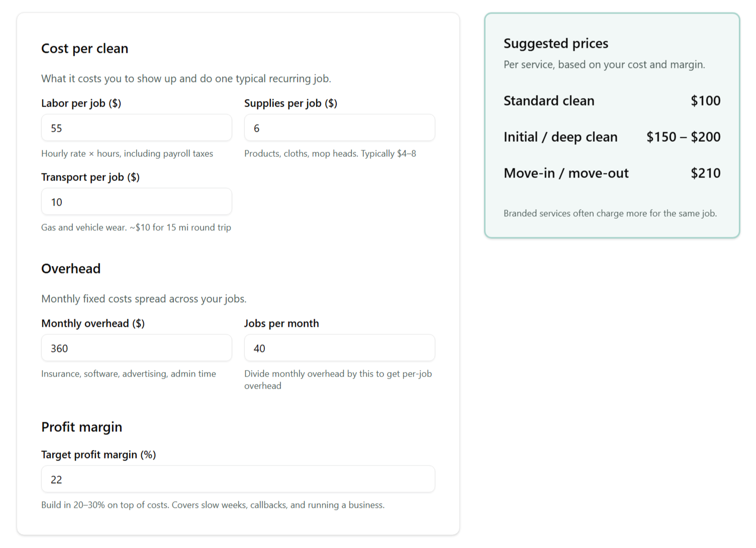Click the "Branded services often charge more" note
Screen dimensions: 756x548
(610, 213)
